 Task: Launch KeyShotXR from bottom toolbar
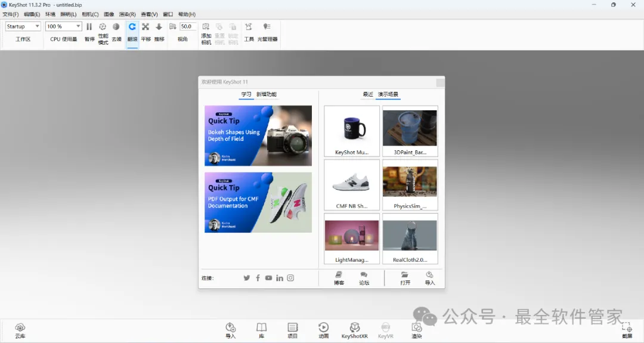(354, 330)
